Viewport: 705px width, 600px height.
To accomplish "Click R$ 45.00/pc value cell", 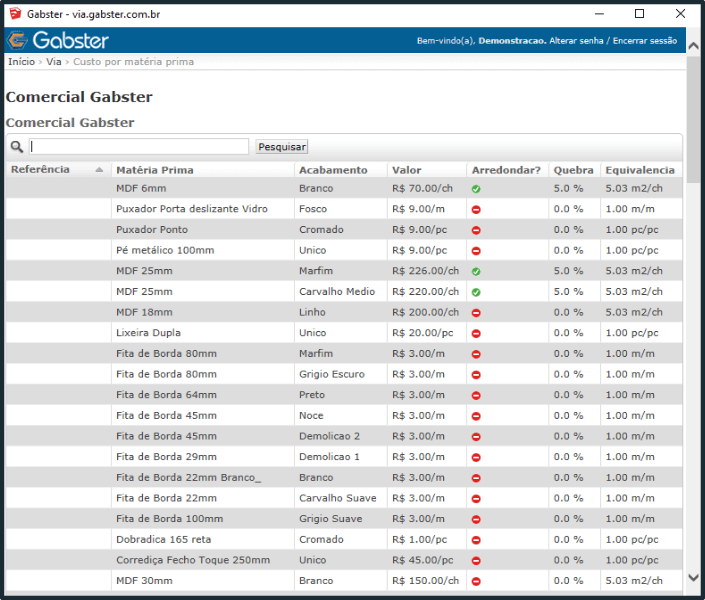I will click(x=423, y=560).
